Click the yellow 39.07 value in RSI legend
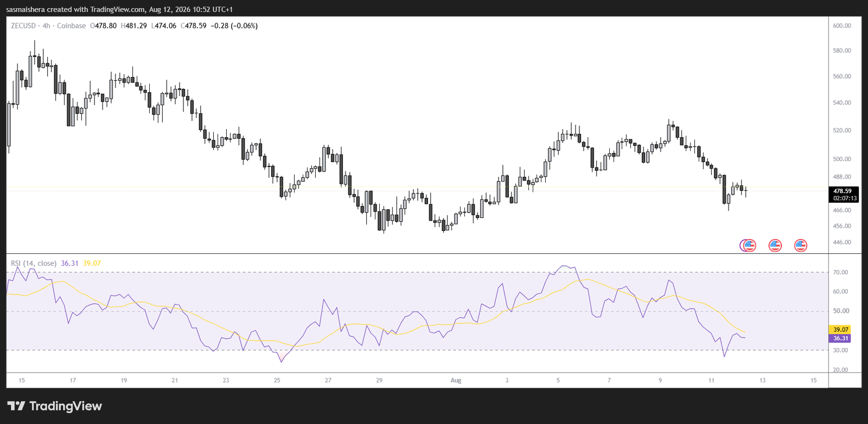Screen dimensions: 868x424 (92, 263)
